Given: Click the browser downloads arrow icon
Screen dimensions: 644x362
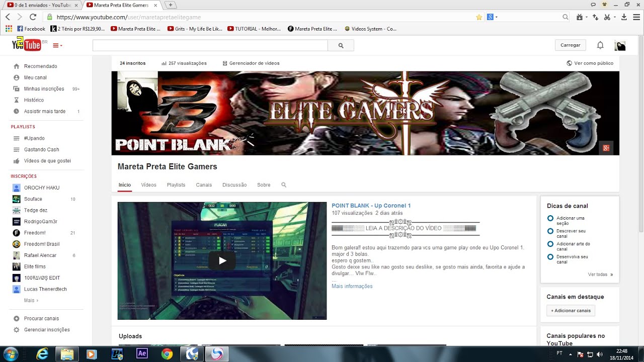Looking at the screenshot, I should 624,17.
